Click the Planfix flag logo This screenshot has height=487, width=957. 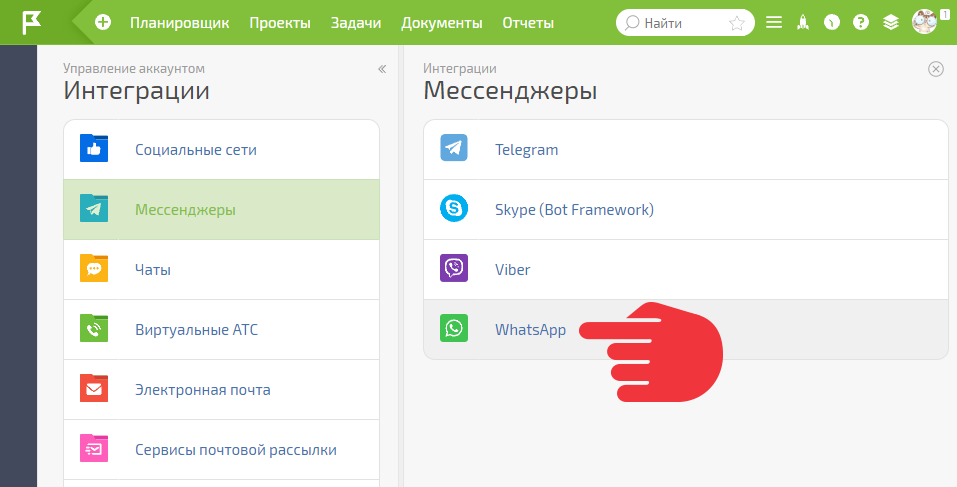point(31,23)
